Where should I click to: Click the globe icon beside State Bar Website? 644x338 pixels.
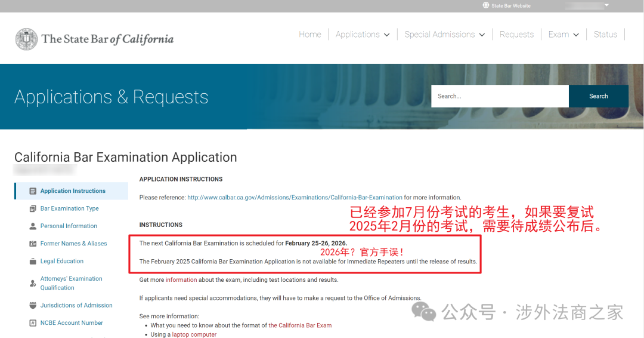(x=486, y=5)
